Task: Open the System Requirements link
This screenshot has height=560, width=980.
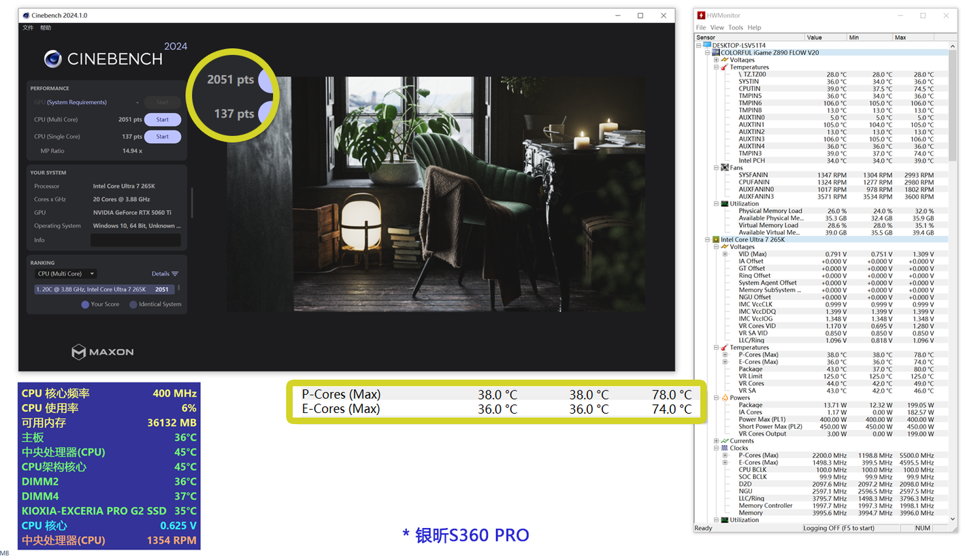Action: click(x=77, y=102)
